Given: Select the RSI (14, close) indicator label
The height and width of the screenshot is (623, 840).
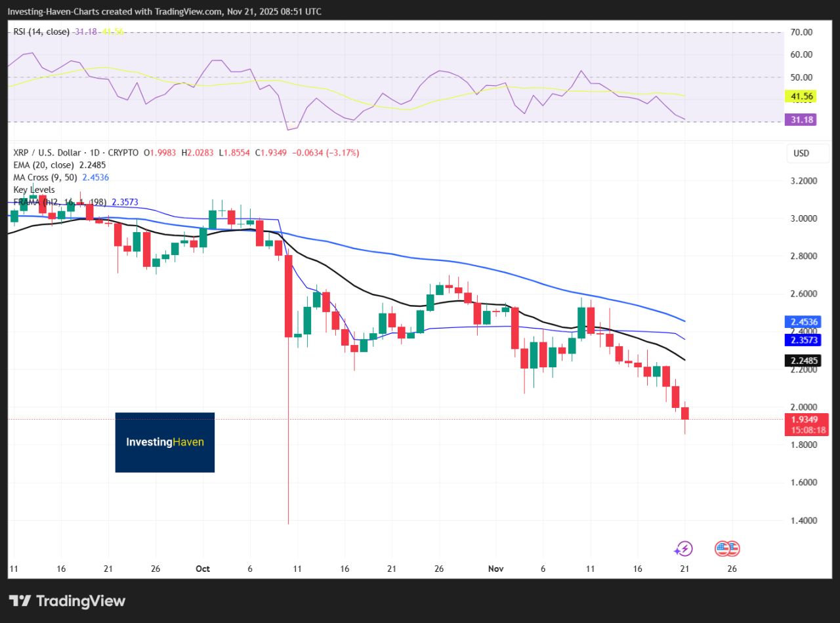Looking at the screenshot, I should pyautogui.click(x=41, y=31).
